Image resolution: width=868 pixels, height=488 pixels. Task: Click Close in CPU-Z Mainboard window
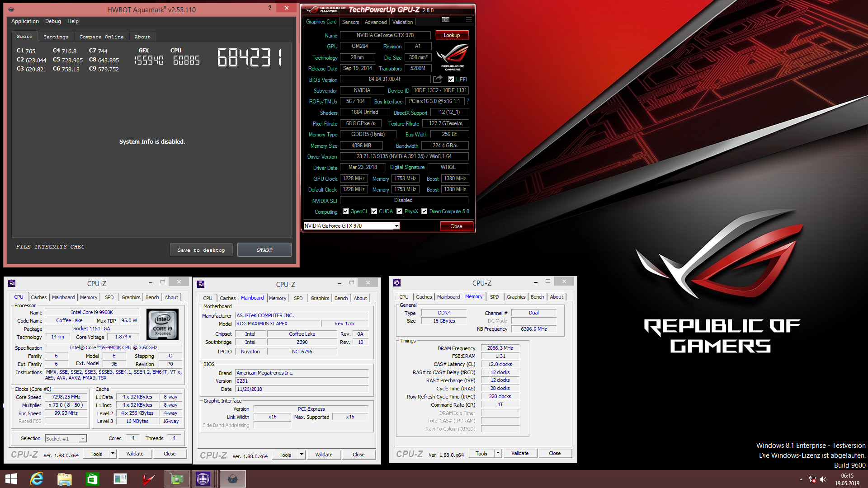pyautogui.click(x=359, y=455)
